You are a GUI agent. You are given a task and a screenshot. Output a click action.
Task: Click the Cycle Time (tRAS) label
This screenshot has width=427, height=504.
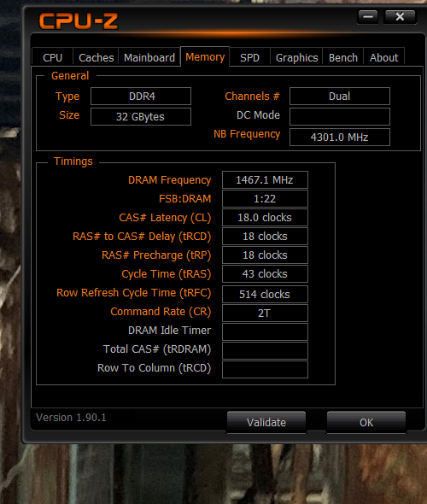click(x=167, y=274)
